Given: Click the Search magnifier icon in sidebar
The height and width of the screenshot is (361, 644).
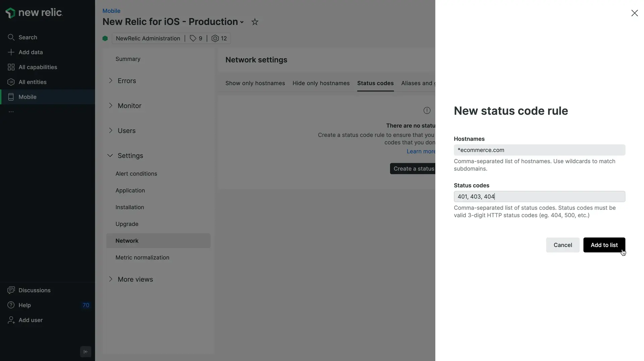Looking at the screenshot, I should (11, 37).
